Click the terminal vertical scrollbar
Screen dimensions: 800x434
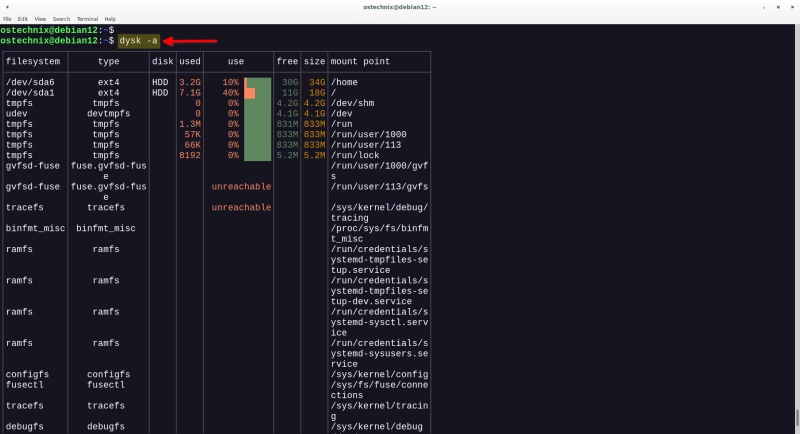[x=797, y=417]
